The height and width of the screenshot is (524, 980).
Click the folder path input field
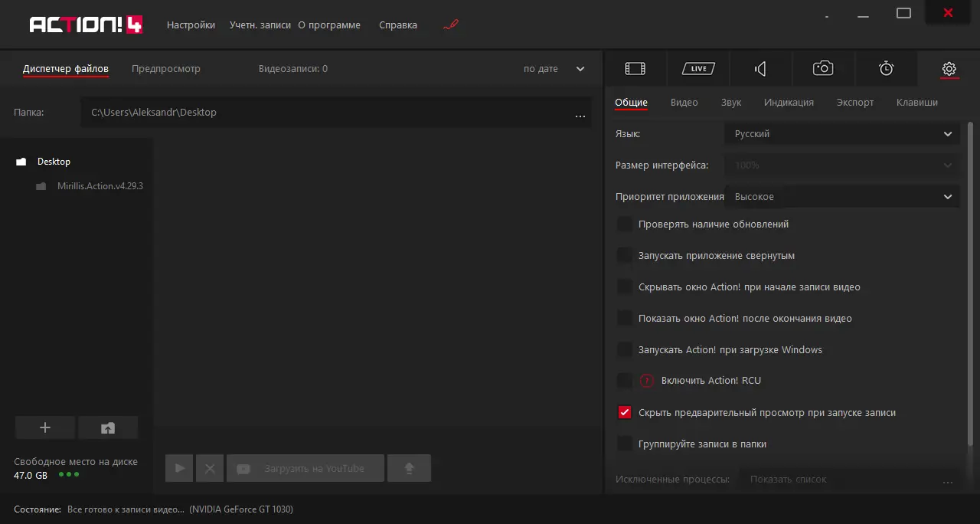point(335,113)
